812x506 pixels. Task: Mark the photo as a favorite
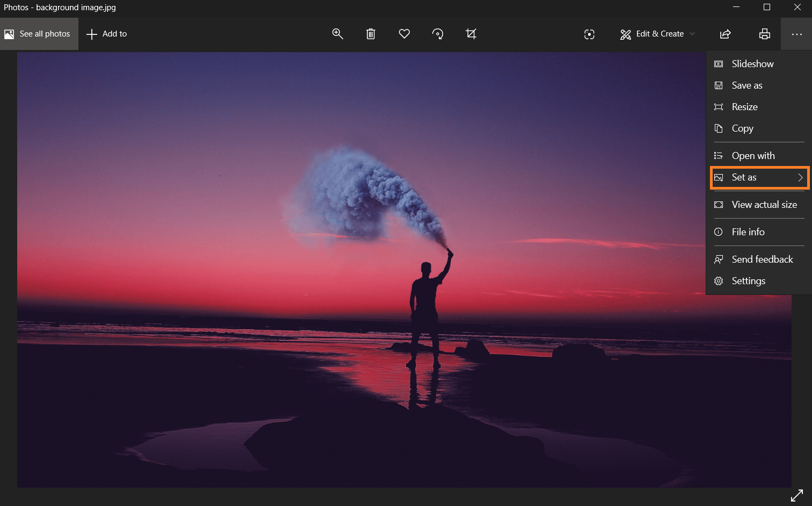[404, 33]
